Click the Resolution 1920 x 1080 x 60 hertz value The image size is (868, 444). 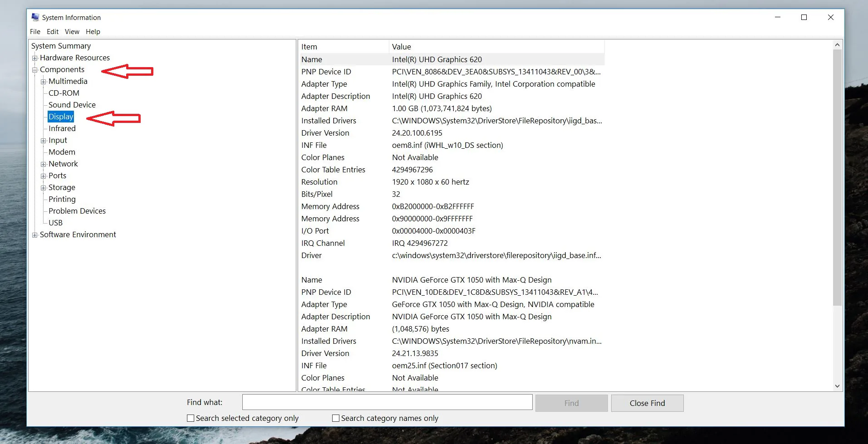click(x=431, y=182)
